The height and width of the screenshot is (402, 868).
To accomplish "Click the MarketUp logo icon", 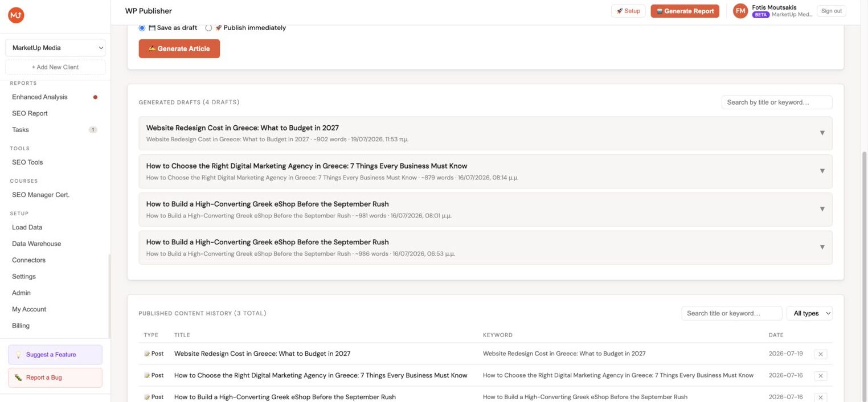I will point(16,15).
